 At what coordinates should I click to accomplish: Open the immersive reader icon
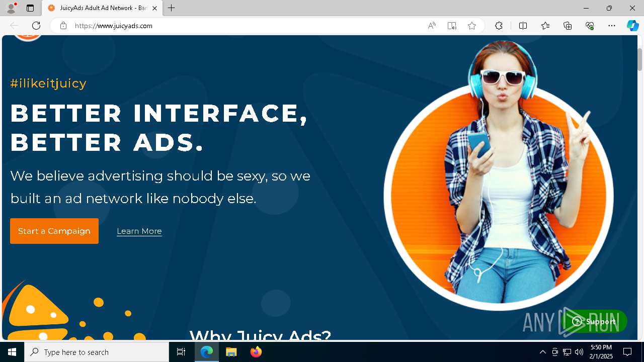452,26
